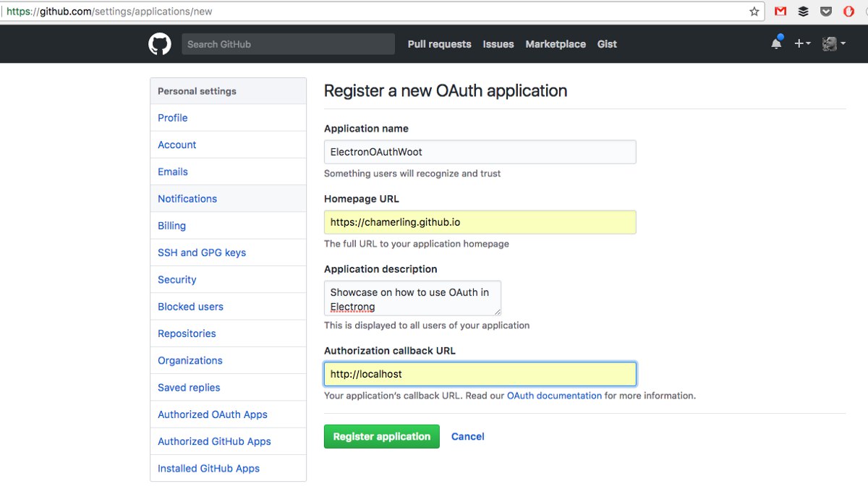Open Gist in the header

(607, 44)
